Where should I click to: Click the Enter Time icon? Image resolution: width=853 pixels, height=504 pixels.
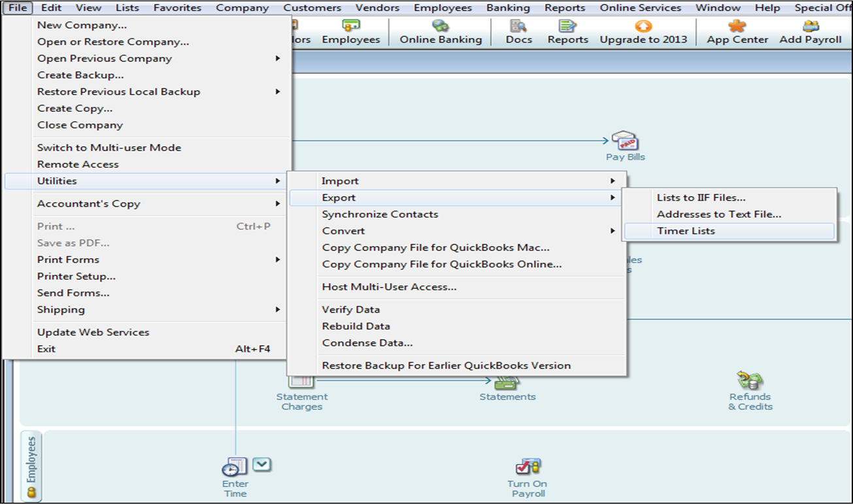pyautogui.click(x=235, y=467)
